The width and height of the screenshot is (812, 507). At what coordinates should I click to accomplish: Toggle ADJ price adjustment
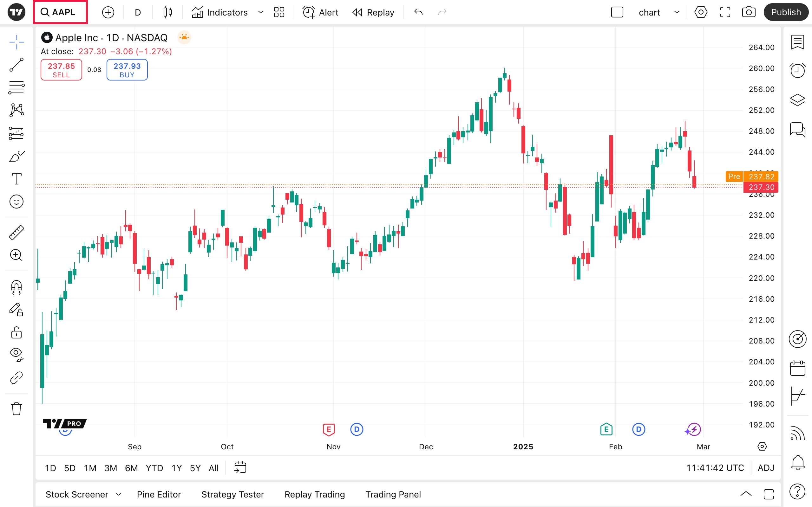pyautogui.click(x=766, y=468)
